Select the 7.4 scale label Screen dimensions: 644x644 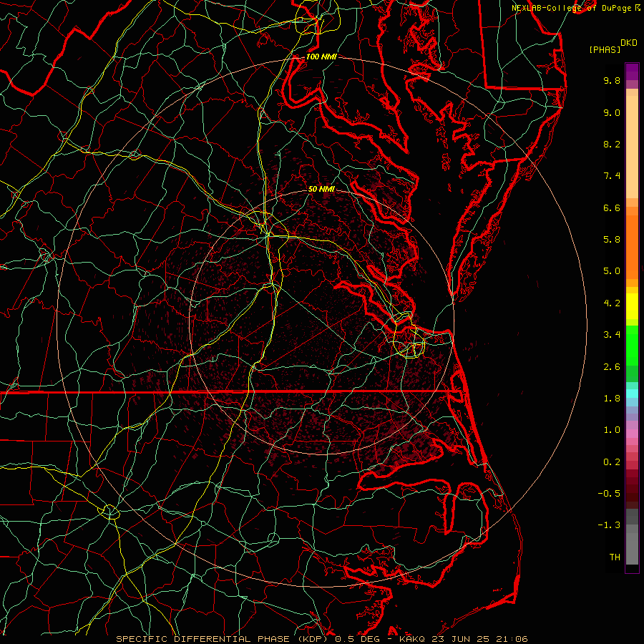point(612,176)
